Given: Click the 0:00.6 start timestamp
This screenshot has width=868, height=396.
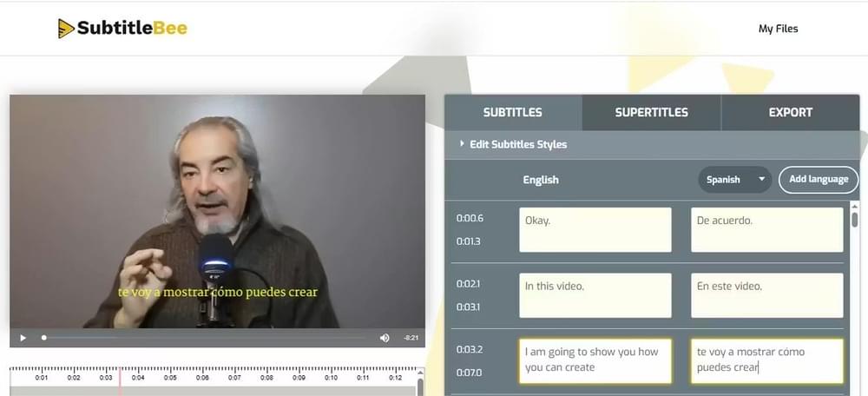Looking at the screenshot, I should point(470,218).
